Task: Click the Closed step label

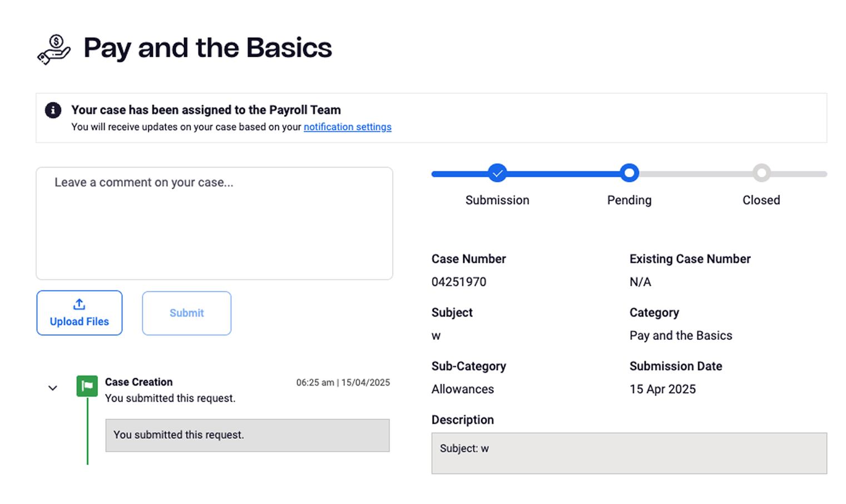Action: [761, 200]
